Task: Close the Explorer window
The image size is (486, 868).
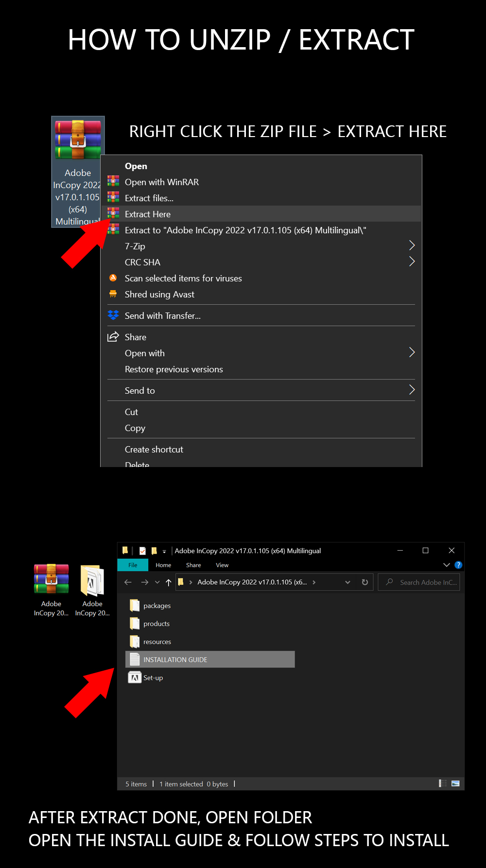Action: (x=451, y=550)
